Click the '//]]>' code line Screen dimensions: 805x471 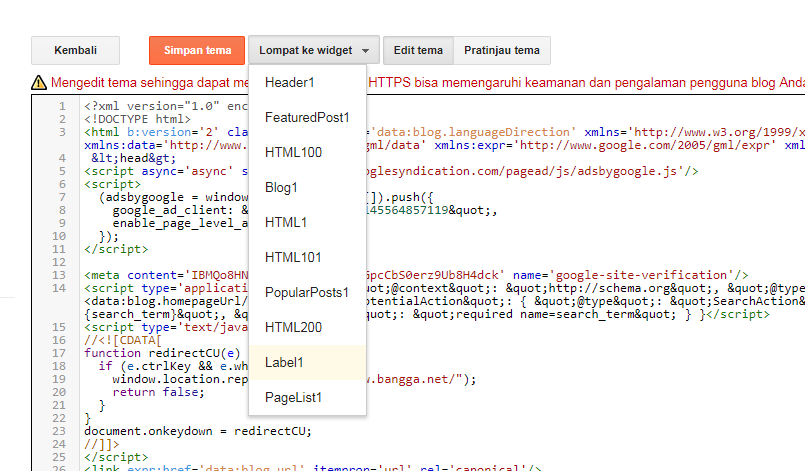(x=102, y=444)
